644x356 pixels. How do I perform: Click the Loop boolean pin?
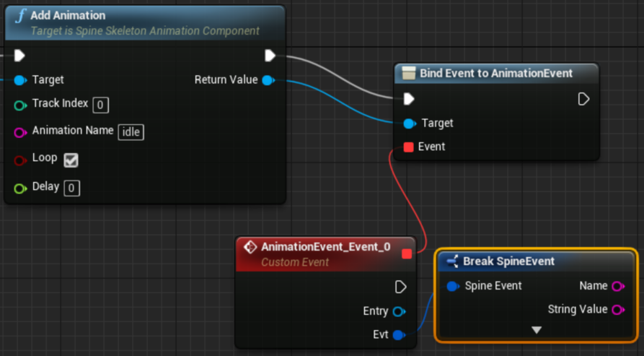click(19, 159)
